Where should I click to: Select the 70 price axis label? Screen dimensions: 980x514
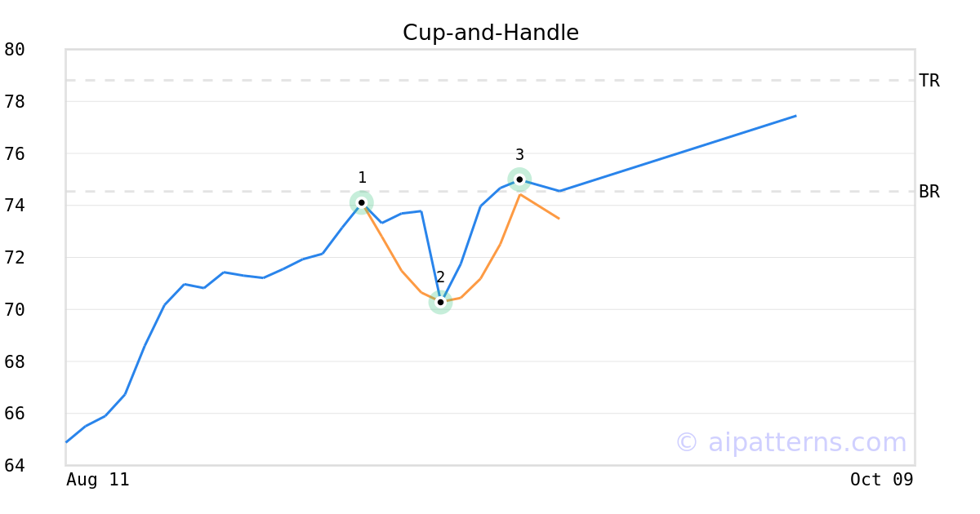[x=15, y=310]
